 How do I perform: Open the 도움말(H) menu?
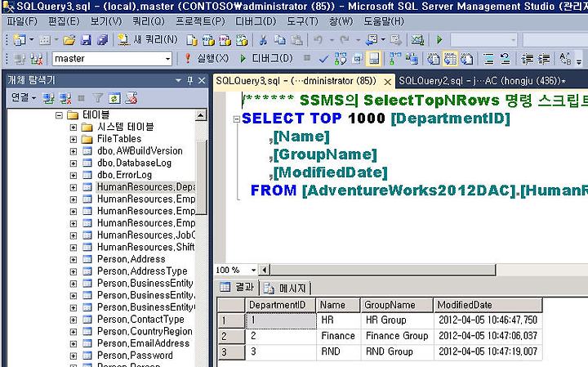pyautogui.click(x=383, y=21)
